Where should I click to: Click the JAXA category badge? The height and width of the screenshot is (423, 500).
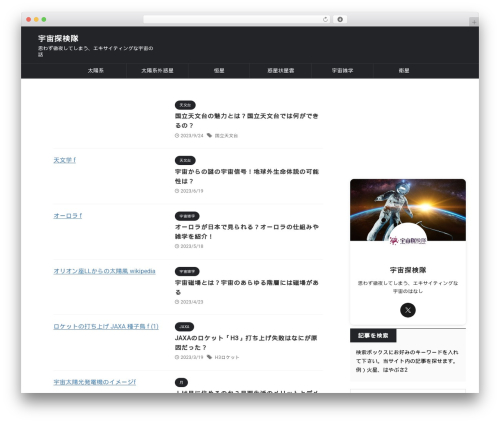point(184,327)
